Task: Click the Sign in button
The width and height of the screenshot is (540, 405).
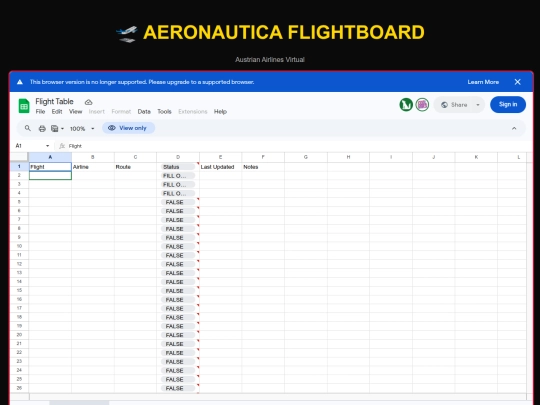Action: pyautogui.click(x=508, y=104)
